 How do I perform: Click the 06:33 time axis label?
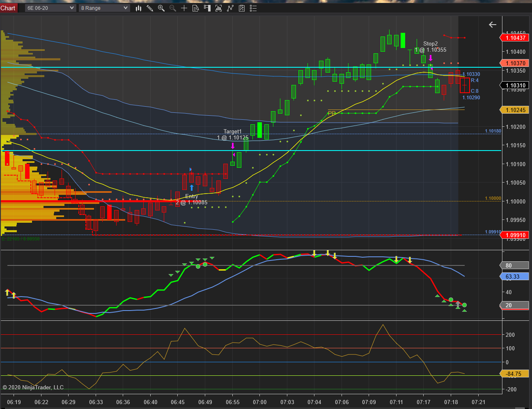click(x=96, y=402)
